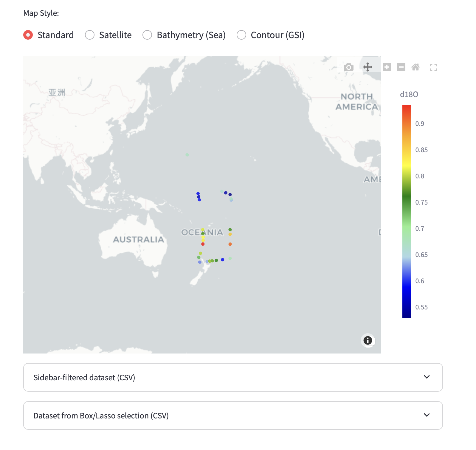Download the plot as PNG with the camera icon
Screen dimensions: 476x450
pos(348,67)
